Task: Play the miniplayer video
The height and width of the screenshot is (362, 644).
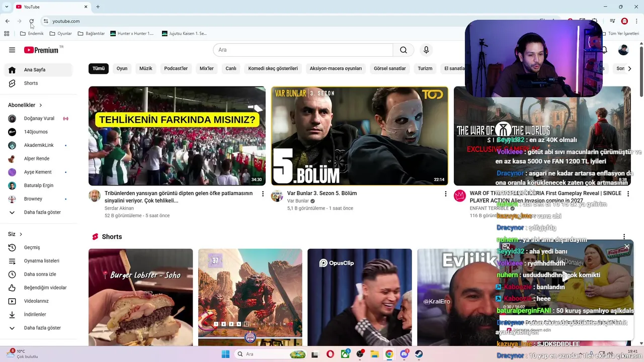Action: (565, 276)
